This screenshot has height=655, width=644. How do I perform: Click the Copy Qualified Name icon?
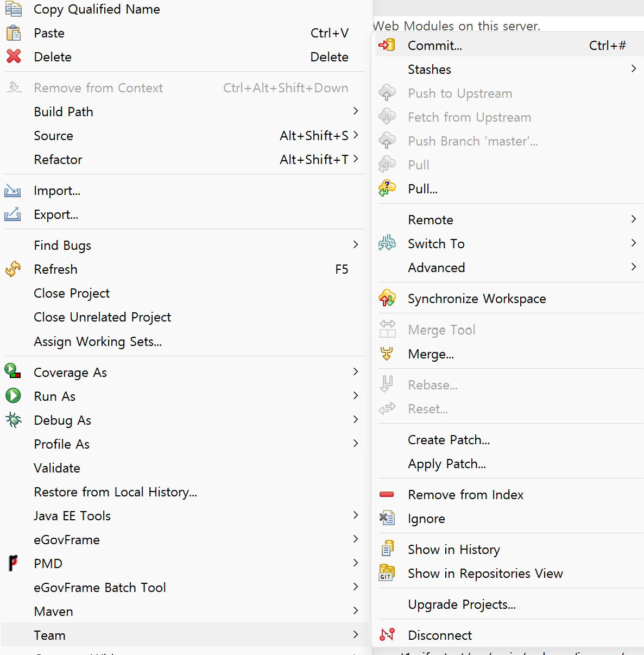click(14, 9)
